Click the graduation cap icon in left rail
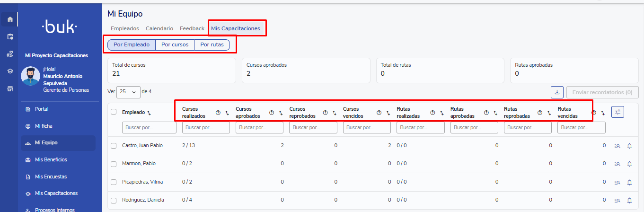644x212 pixels. click(10, 71)
